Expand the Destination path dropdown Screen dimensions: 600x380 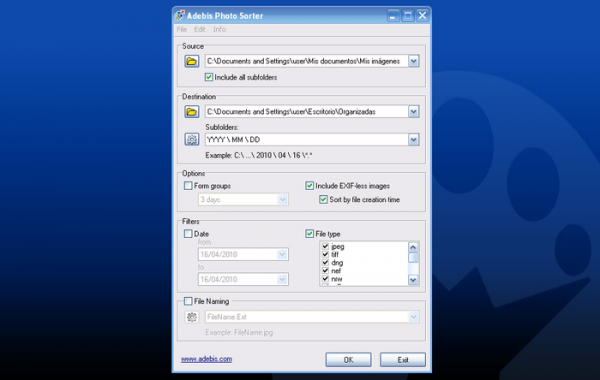(413, 112)
